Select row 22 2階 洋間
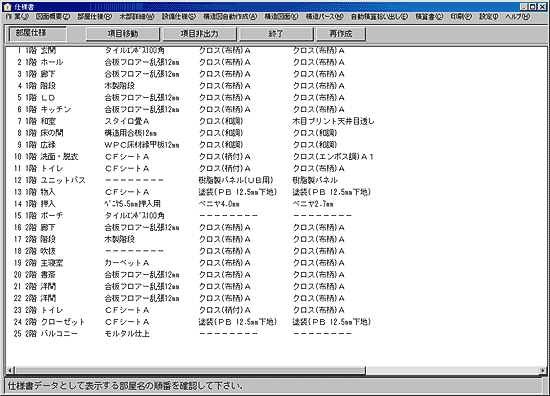The width and height of the screenshot is (550, 396). coord(179,298)
